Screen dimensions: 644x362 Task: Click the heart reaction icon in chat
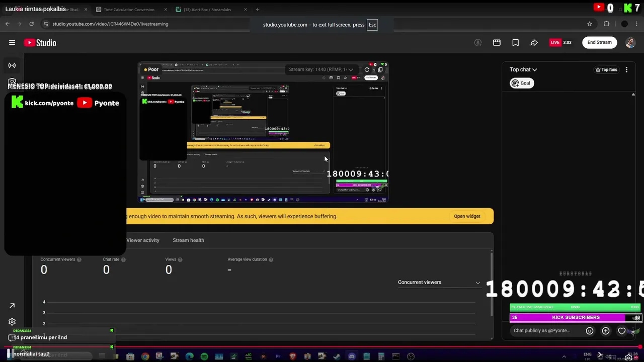(622, 331)
